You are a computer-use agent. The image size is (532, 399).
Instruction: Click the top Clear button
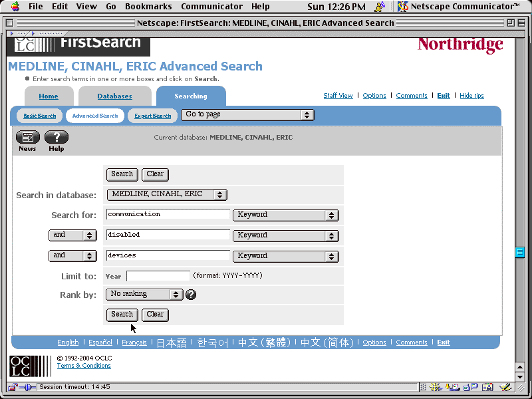[x=155, y=174]
